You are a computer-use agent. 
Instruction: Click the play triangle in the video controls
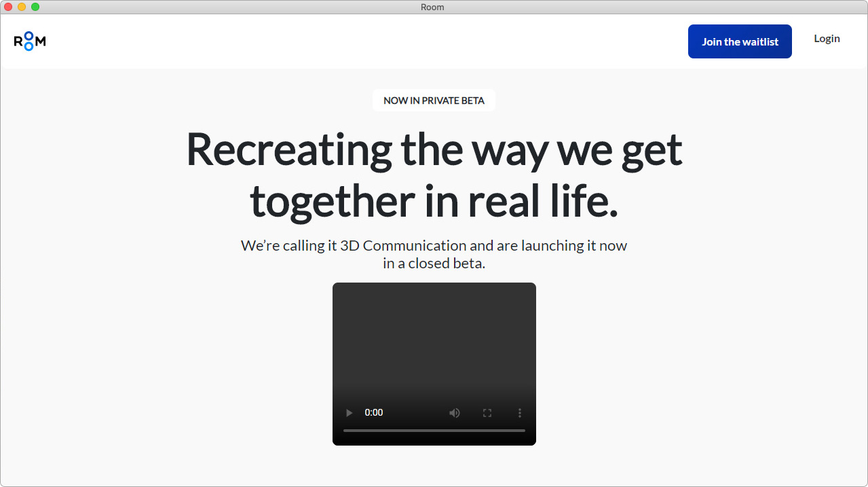349,412
